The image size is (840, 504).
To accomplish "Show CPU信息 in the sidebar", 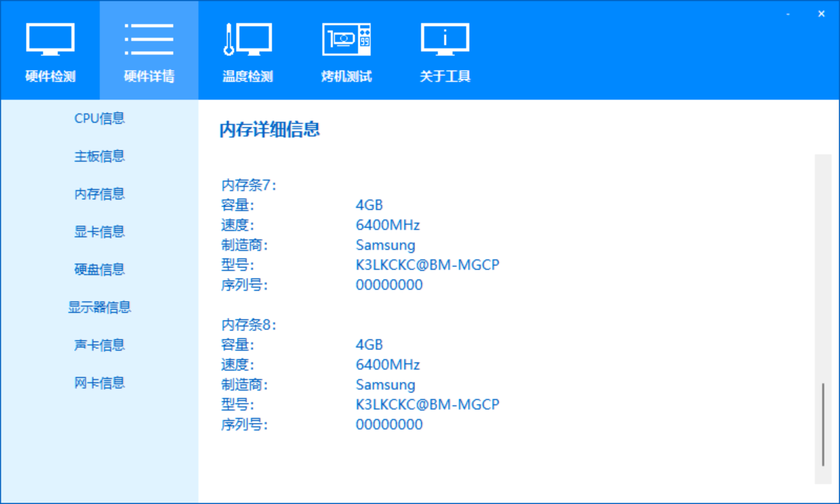I will [99, 118].
